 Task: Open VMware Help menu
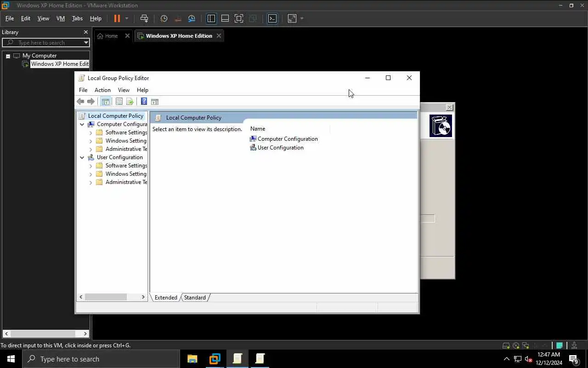[96, 18]
